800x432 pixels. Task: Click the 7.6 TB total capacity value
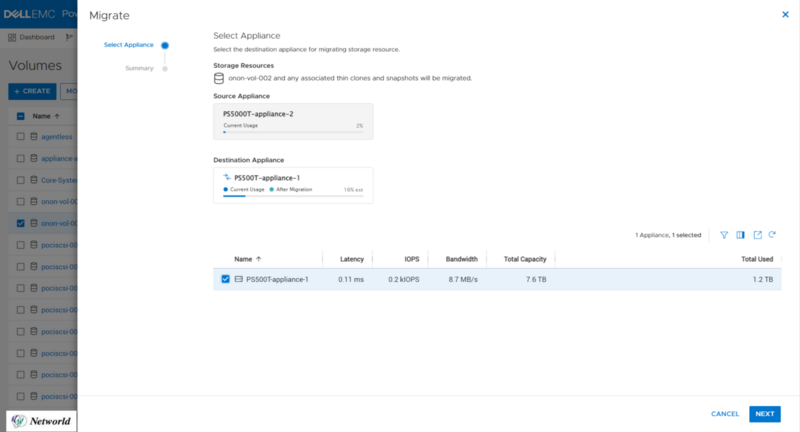(x=536, y=279)
